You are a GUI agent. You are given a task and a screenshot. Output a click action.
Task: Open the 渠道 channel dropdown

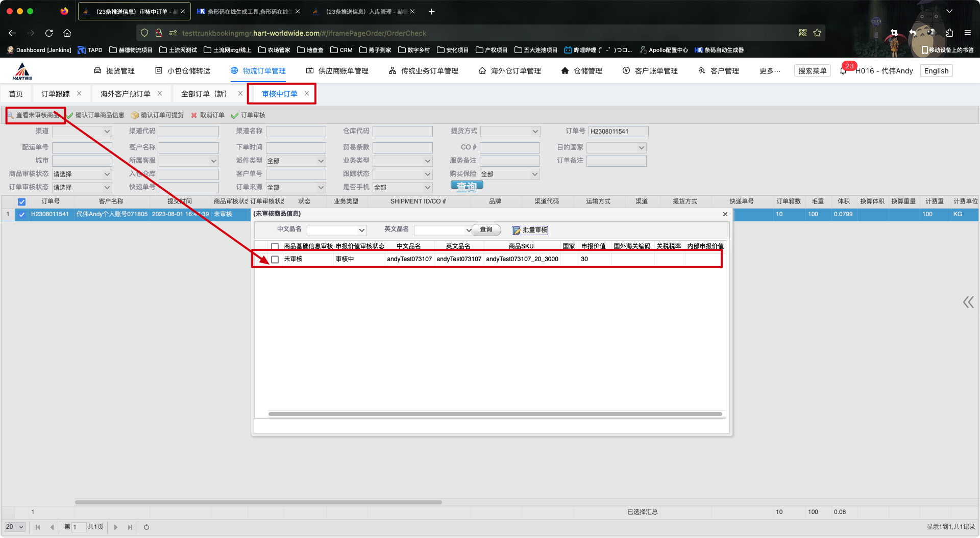click(x=82, y=132)
